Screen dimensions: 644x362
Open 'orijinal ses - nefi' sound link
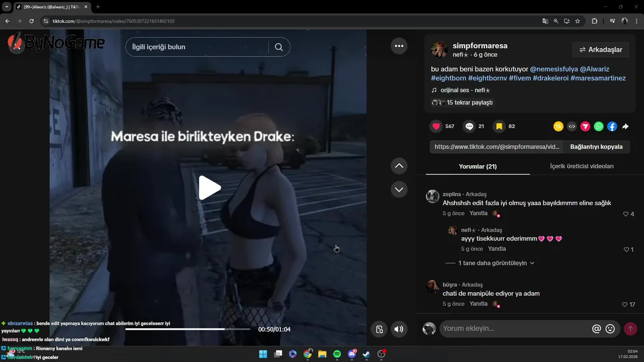coord(465,90)
